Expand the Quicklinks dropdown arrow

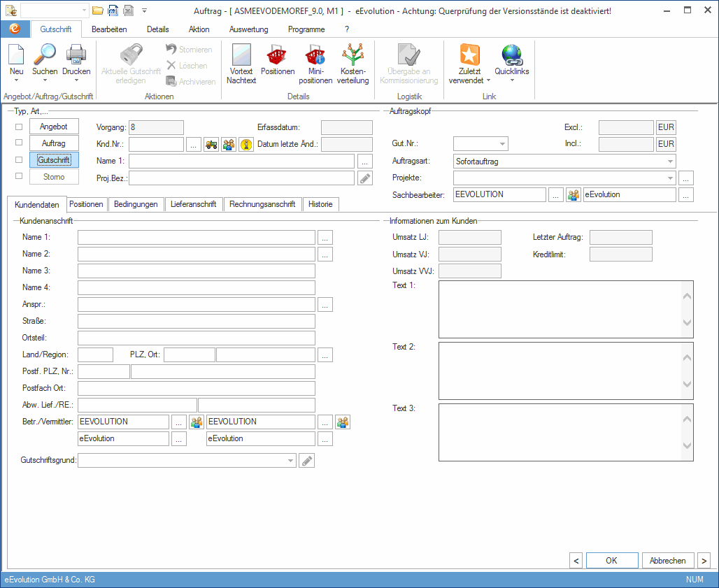512,80
